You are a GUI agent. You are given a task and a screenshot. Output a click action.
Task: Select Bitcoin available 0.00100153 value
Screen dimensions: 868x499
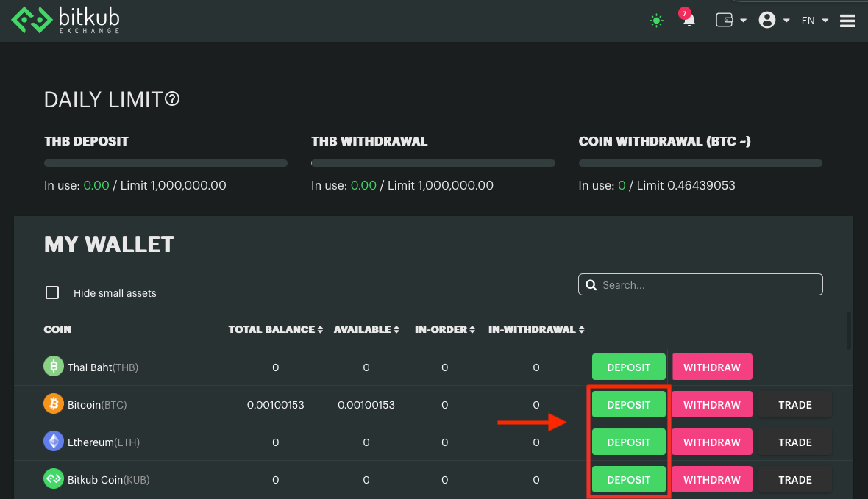pyautogui.click(x=366, y=405)
